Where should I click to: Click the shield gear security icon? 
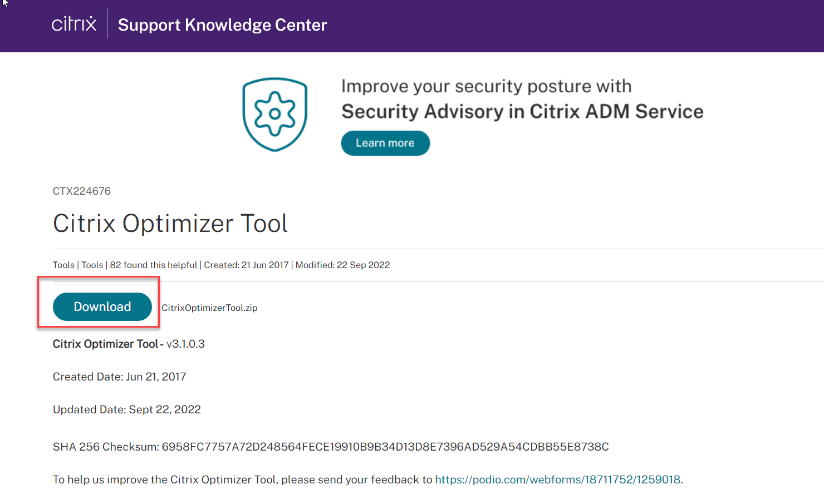pos(274,114)
